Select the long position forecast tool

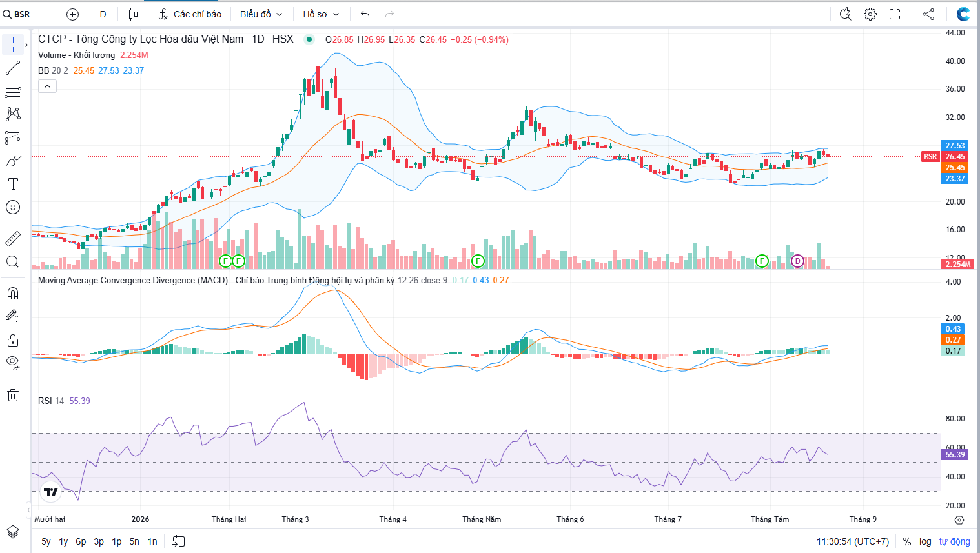pyautogui.click(x=13, y=137)
